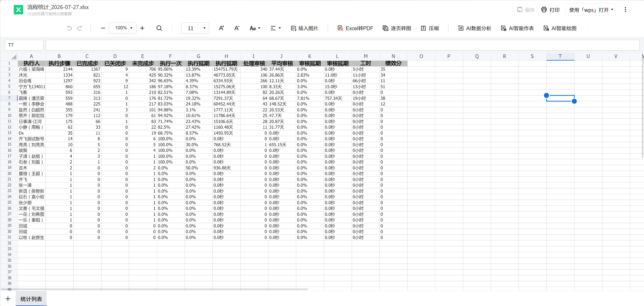Click the green Excel file icon
The image size is (644, 306).
[18, 10]
